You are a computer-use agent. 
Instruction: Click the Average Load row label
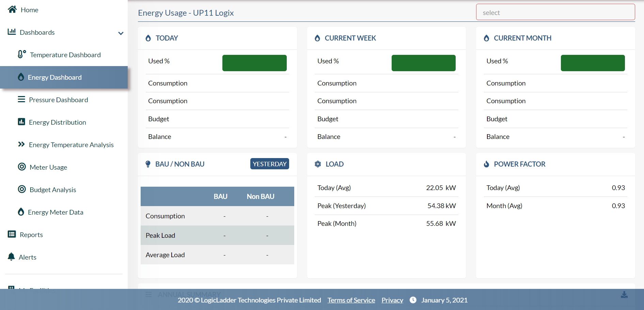pyautogui.click(x=165, y=255)
